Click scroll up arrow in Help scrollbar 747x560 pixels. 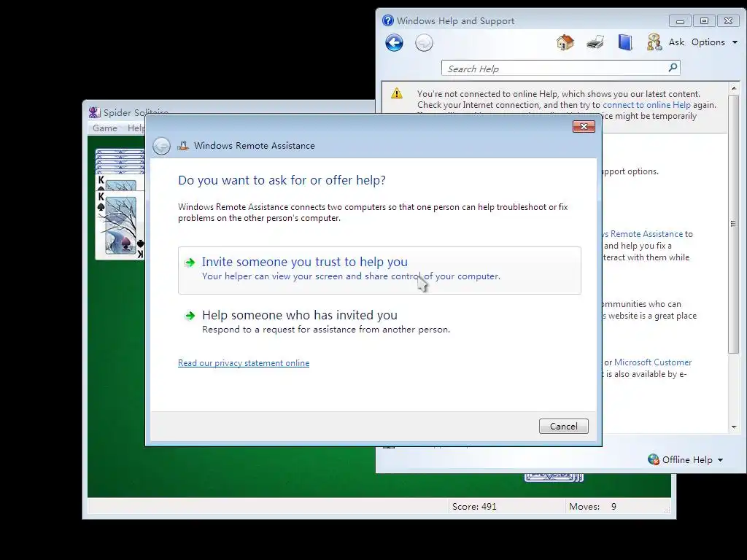(734, 88)
